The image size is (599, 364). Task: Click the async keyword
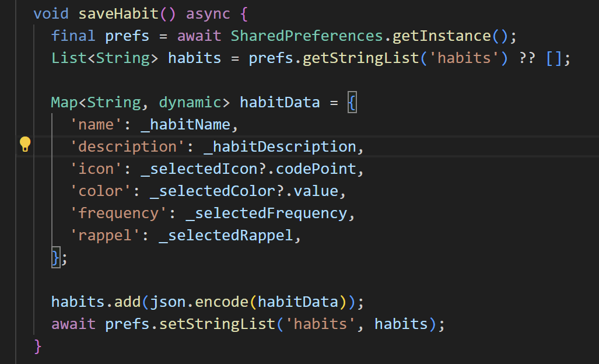point(208,14)
